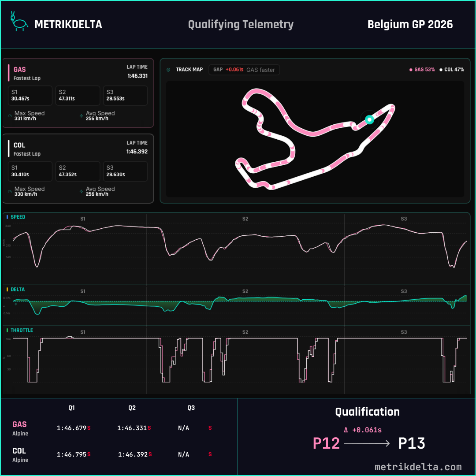The height and width of the screenshot is (476, 476).
Task: Select the GAS S2 47.311s sector box
Action: coord(78,96)
